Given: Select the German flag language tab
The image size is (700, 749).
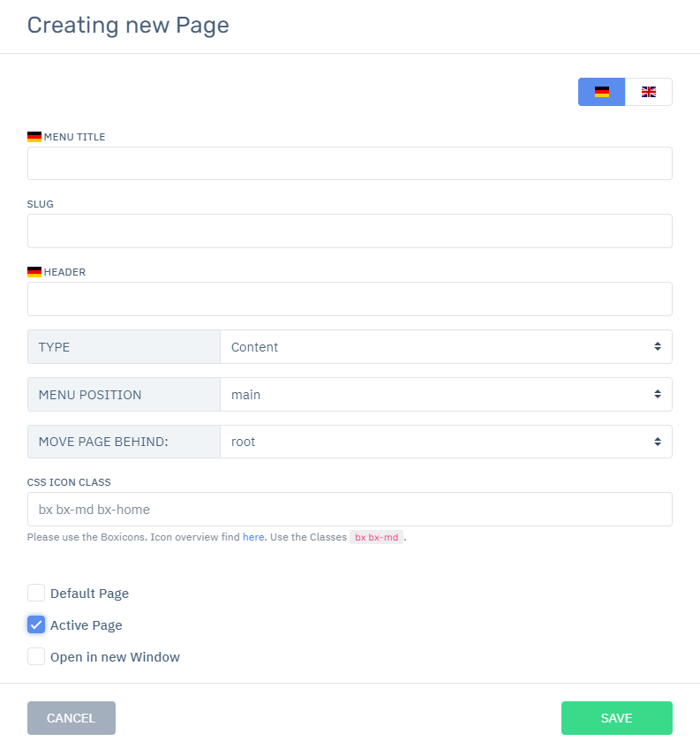Looking at the screenshot, I should pyautogui.click(x=602, y=91).
